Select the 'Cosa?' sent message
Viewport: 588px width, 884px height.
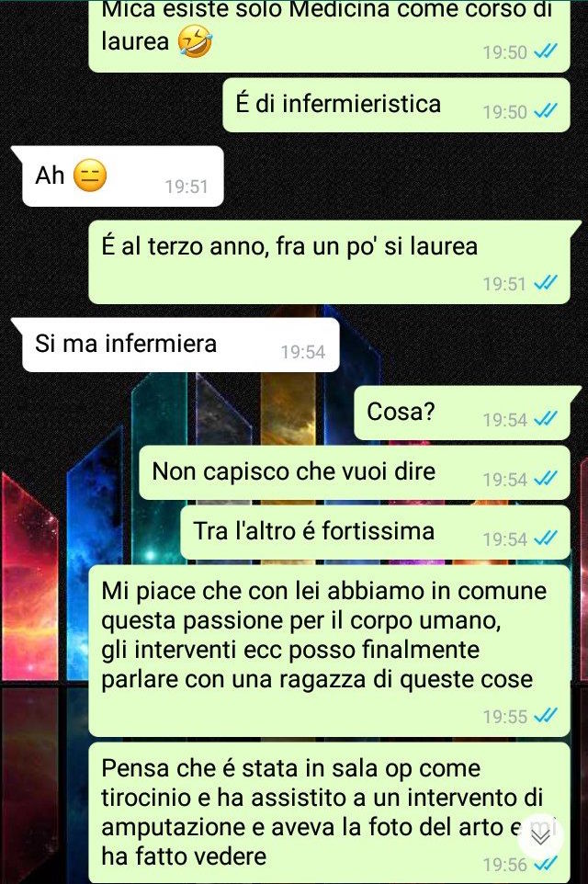tap(468, 413)
